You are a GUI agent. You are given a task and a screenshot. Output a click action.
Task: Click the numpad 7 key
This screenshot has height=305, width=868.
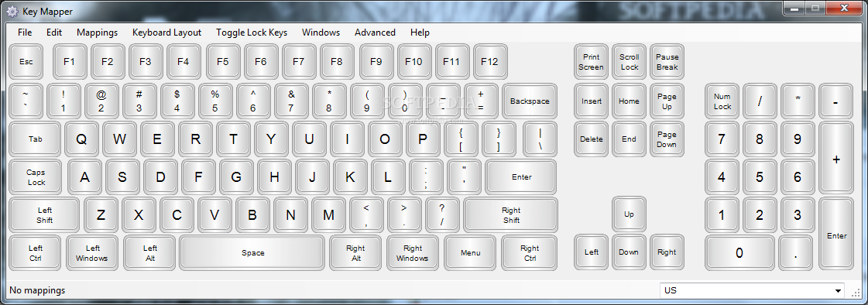pyautogui.click(x=722, y=139)
